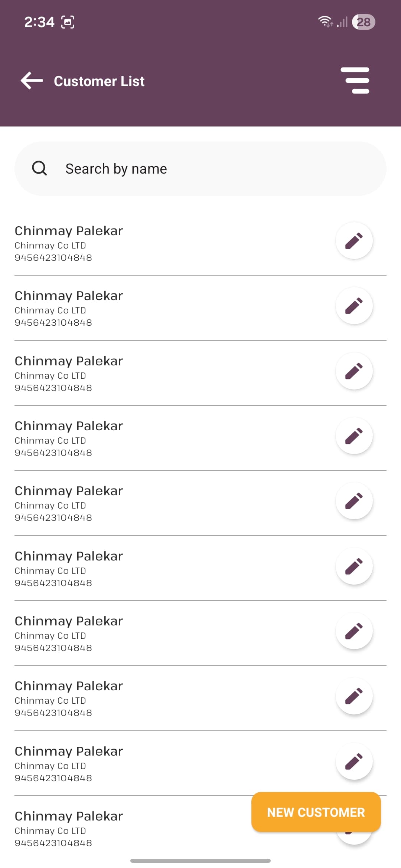Viewport: 401px width, 868px height.
Task: Open editing for the seventh customer
Action: coord(354,631)
